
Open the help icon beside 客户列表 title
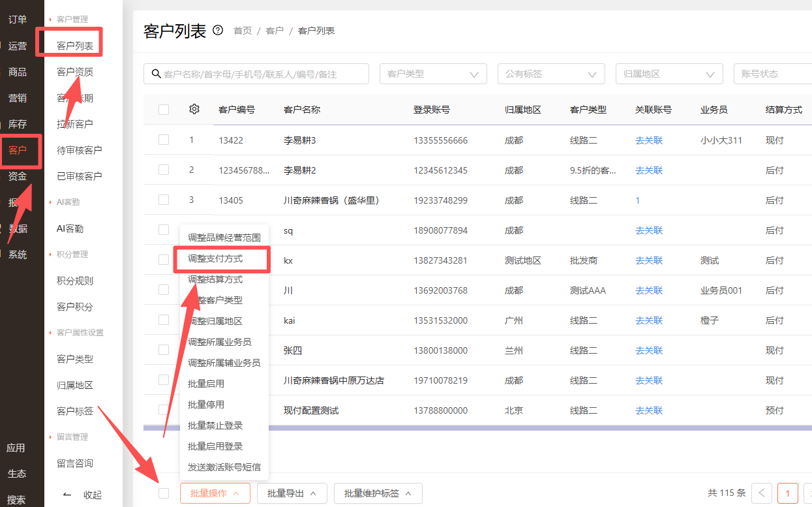click(x=218, y=31)
